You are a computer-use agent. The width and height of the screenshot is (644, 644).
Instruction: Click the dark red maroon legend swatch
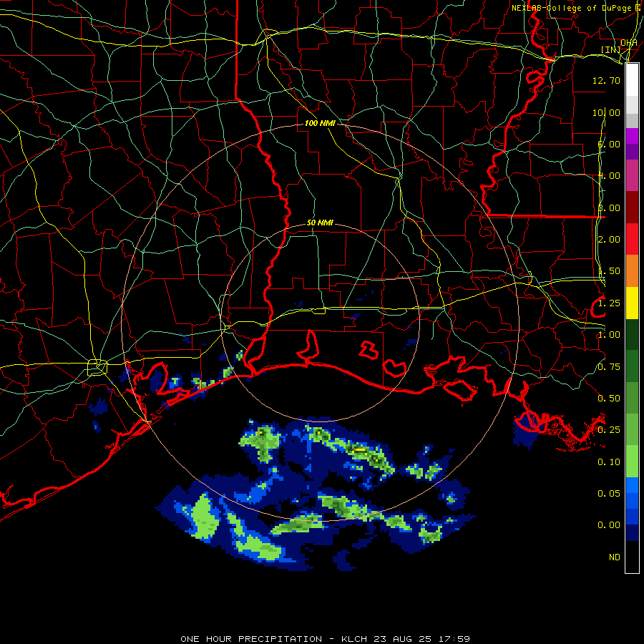point(632,208)
